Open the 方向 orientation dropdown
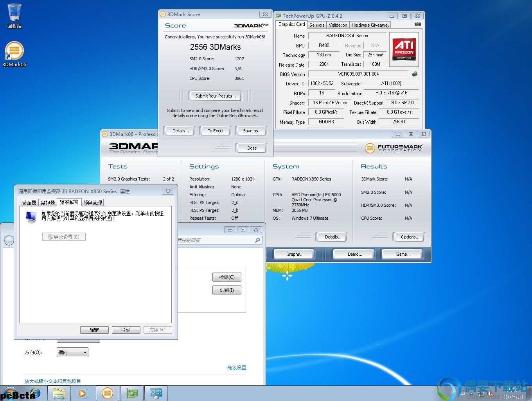 pyautogui.click(x=72, y=352)
